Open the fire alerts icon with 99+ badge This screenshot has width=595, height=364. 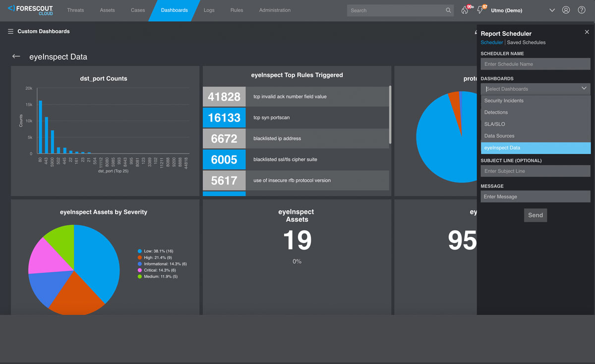coord(465,10)
